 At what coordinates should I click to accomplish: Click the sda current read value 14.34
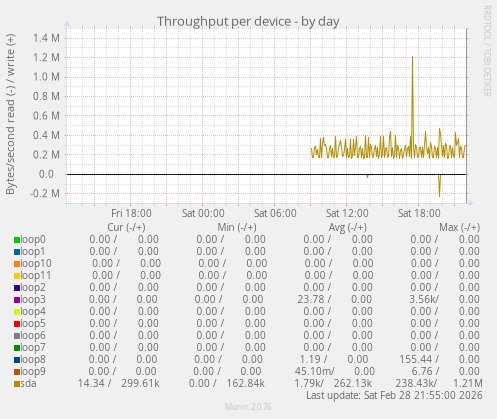coord(91,383)
